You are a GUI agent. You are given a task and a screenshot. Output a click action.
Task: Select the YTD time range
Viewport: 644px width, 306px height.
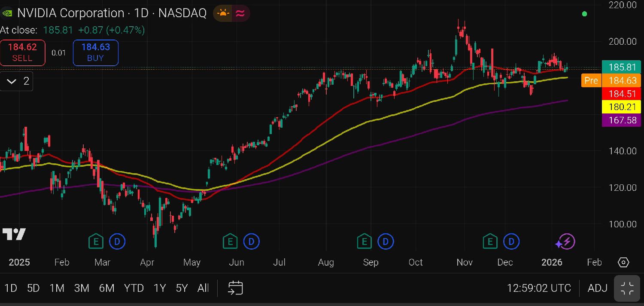point(134,288)
